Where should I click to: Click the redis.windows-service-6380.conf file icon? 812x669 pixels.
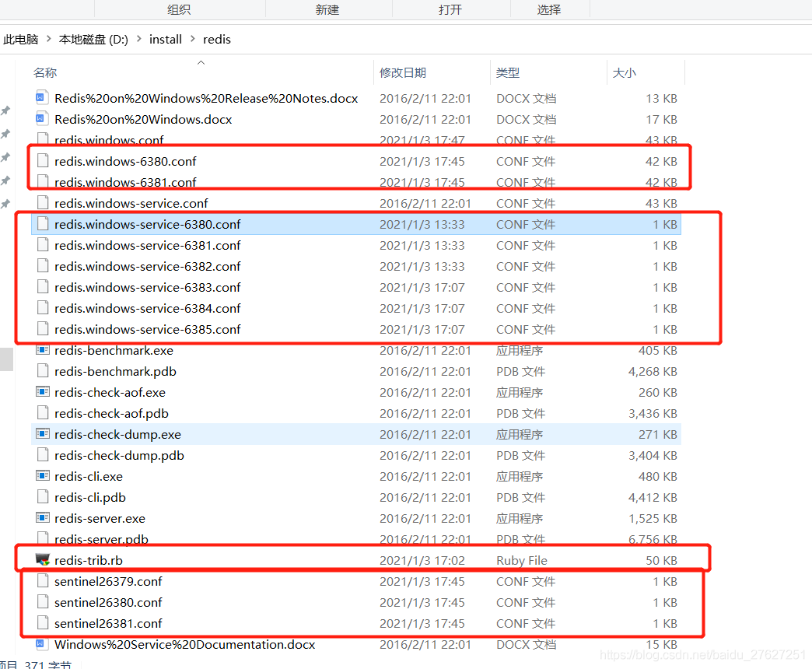pos(43,224)
